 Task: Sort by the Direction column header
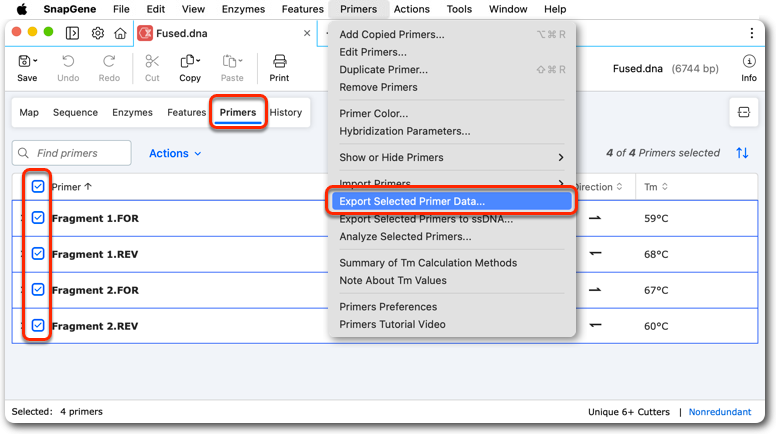598,187
